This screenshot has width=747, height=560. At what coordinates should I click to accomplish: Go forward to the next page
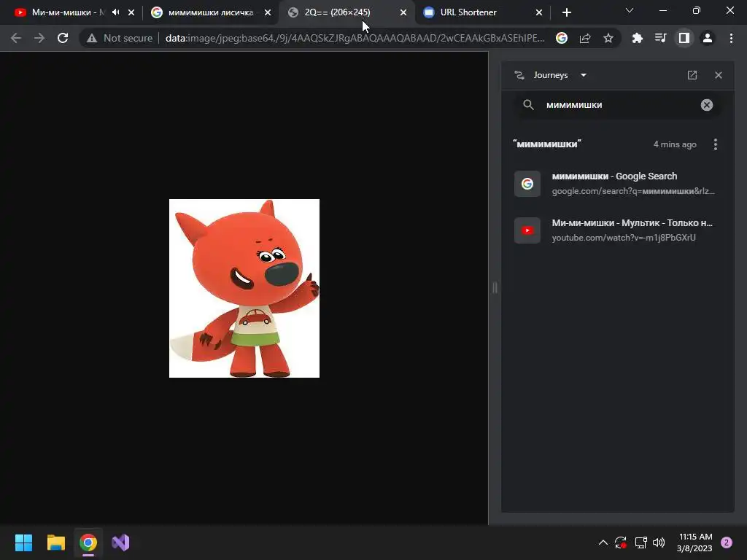coord(39,38)
